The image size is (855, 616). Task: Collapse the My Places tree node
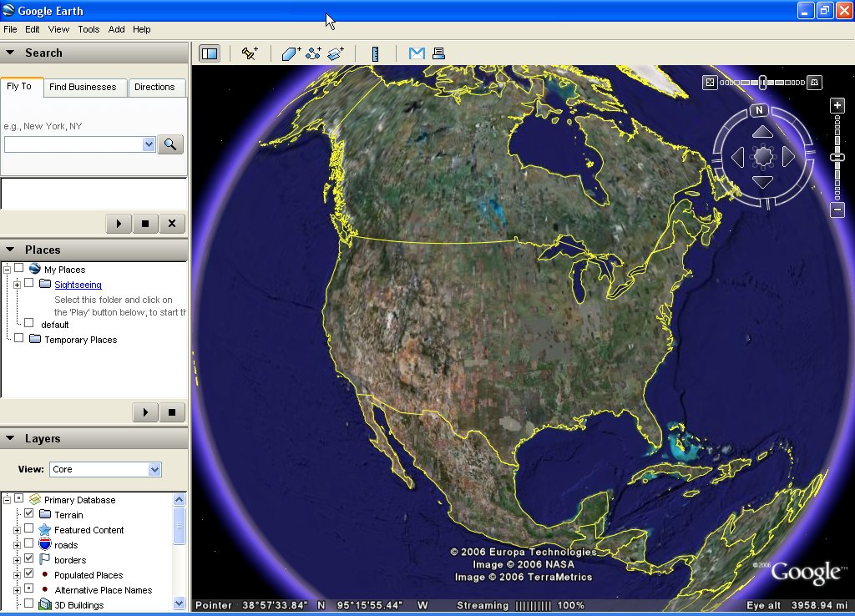click(7, 270)
